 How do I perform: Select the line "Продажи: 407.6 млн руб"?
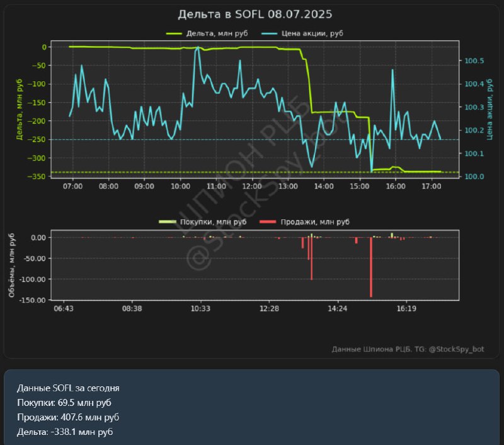point(68,417)
